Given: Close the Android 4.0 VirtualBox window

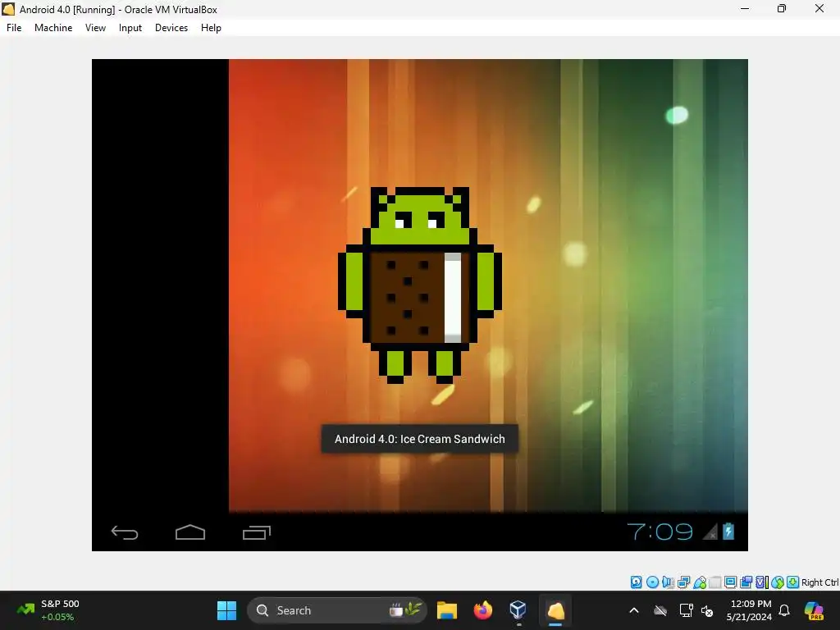Looking at the screenshot, I should pyautogui.click(x=819, y=8).
